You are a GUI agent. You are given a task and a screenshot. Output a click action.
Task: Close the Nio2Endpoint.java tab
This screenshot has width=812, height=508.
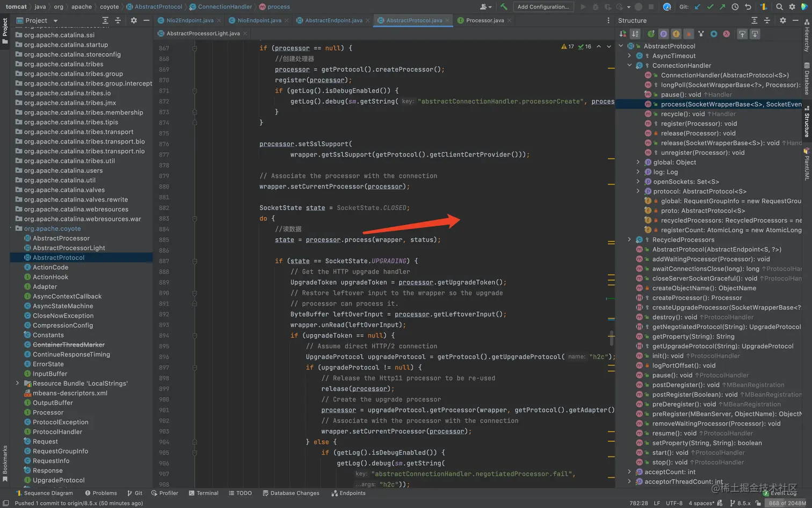click(x=219, y=20)
